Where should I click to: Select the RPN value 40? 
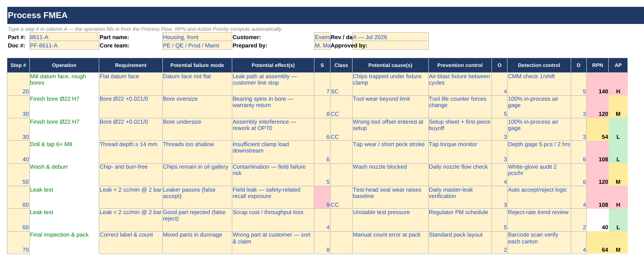598,220
